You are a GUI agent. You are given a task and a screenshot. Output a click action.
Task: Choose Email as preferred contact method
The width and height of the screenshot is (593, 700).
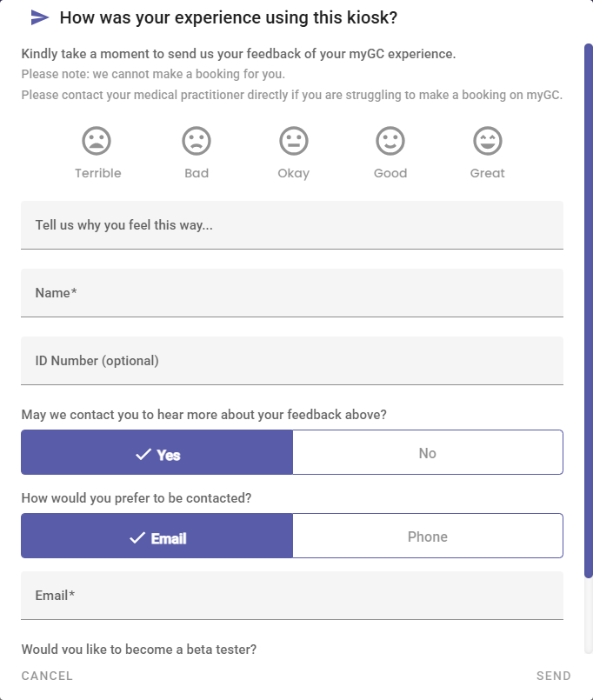click(x=157, y=536)
